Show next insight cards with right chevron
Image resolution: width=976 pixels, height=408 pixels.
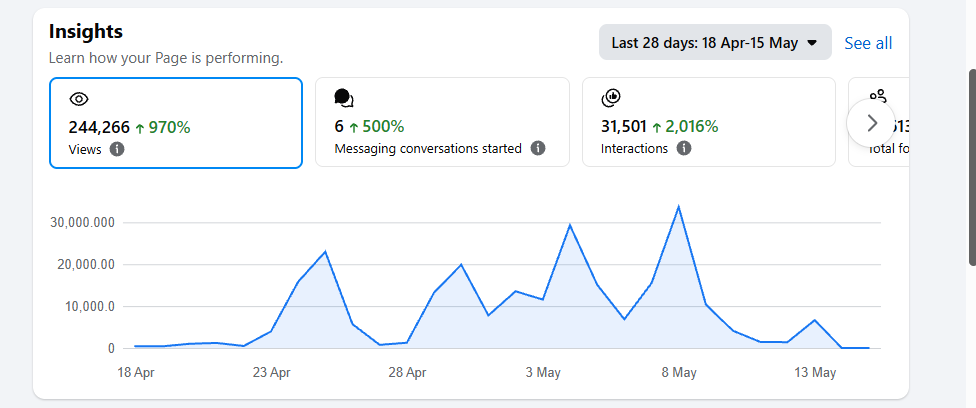click(x=871, y=123)
